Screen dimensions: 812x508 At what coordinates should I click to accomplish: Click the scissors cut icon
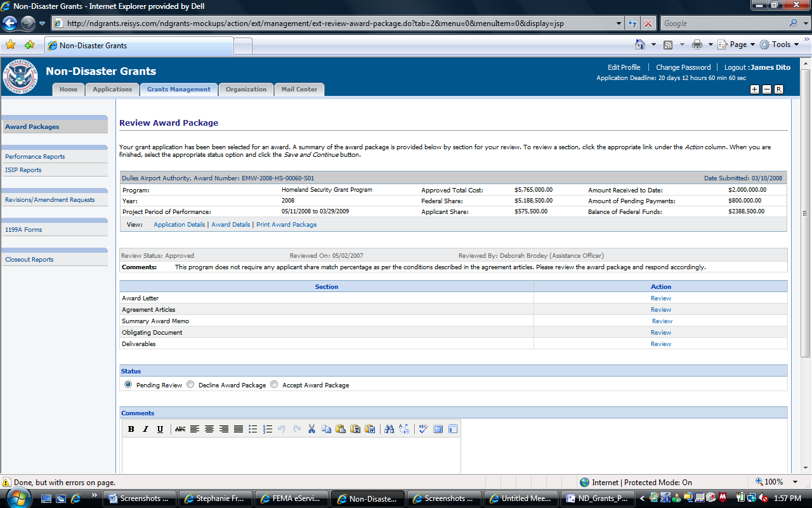pyautogui.click(x=311, y=429)
